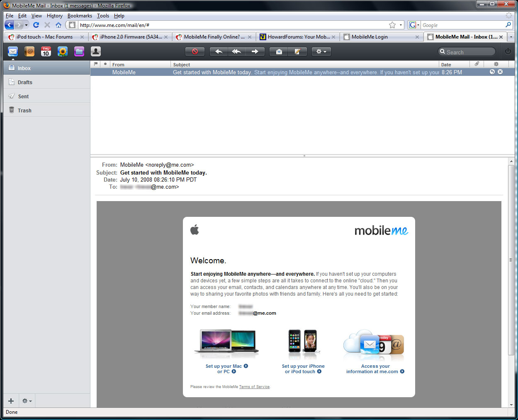Open the Terms of Service link
Screen dimensions: 518x420
[x=254, y=387]
